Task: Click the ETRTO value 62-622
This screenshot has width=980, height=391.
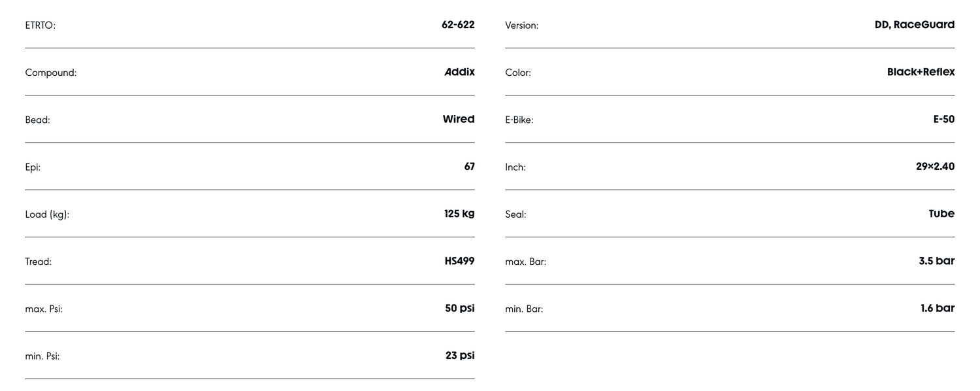Action: (458, 25)
